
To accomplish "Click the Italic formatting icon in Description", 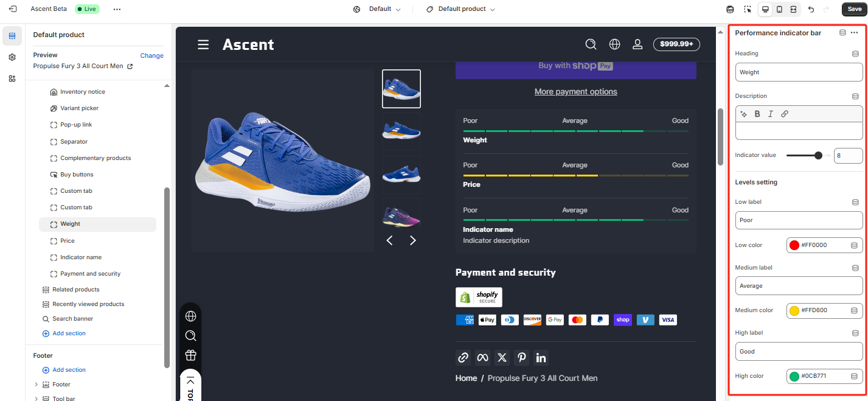I will point(771,114).
